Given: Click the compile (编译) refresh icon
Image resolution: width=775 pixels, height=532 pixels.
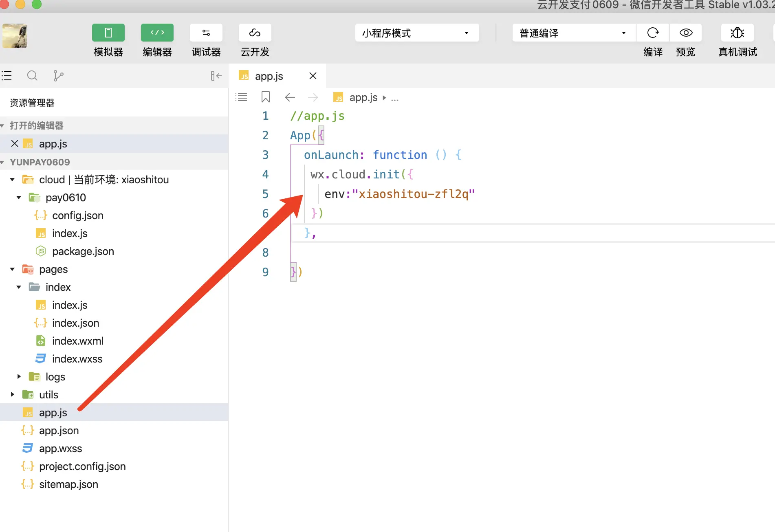Looking at the screenshot, I should click(653, 33).
